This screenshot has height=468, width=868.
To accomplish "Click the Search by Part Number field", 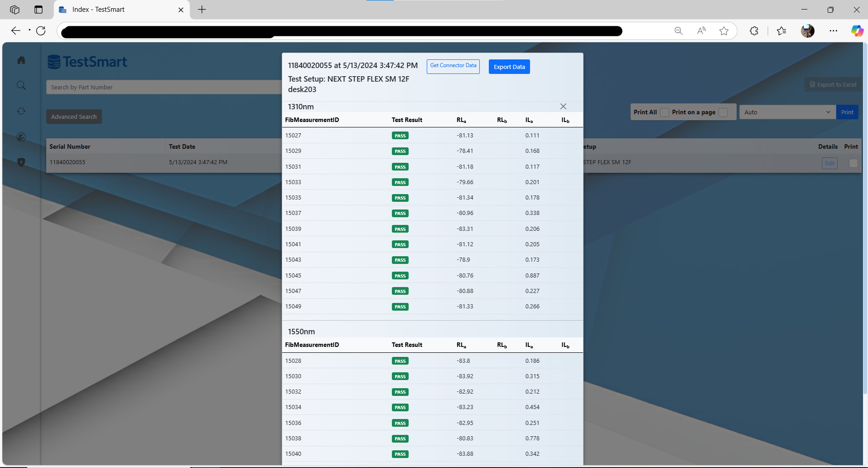I will [163, 87].
